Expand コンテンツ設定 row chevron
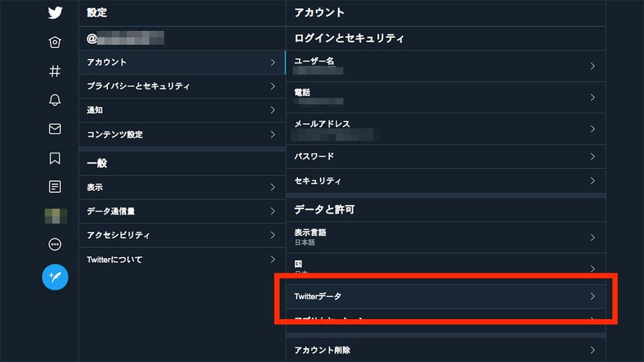 pyautogui.click(x=273, y=134)
